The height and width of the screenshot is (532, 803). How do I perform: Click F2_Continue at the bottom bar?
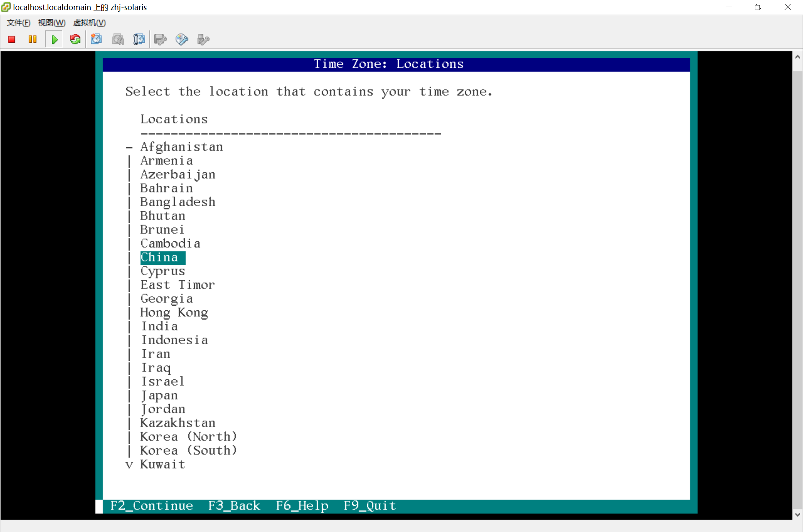click(151, 506)
